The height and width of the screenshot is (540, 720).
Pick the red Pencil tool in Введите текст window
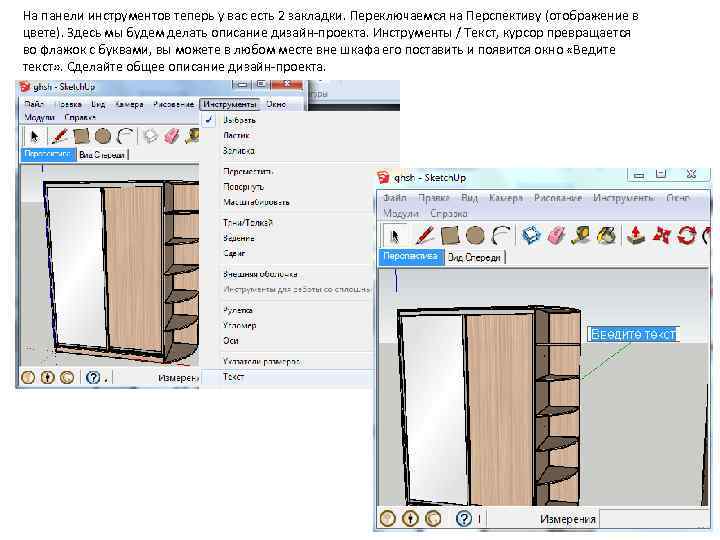(425, 235)
